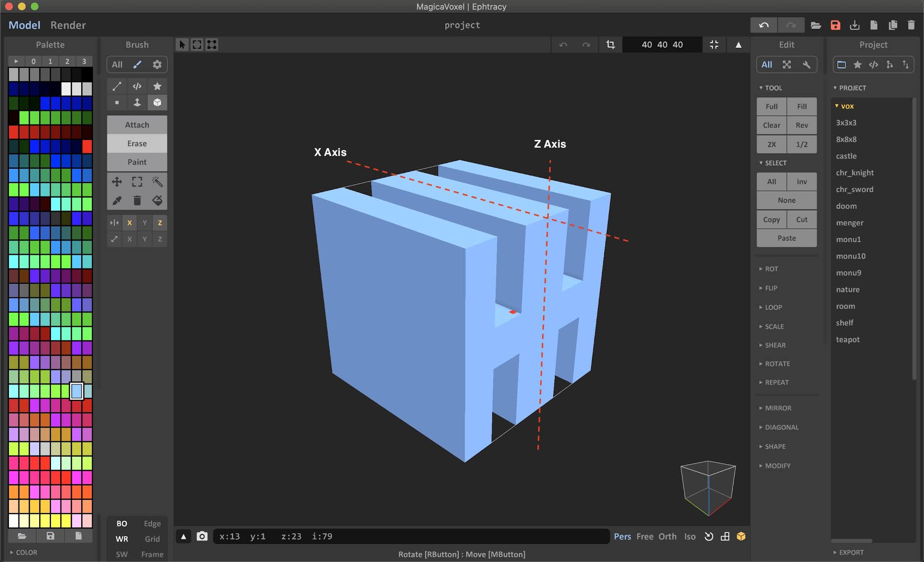Take a screenshot with the camera icon
This screenshot has width=924, height=562.
point(202,536)
